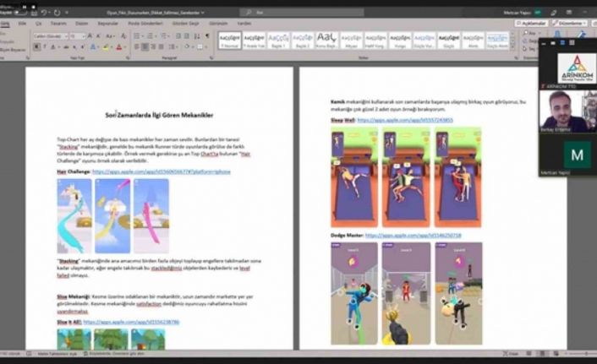597x364 pixels.
Task: Click the Sort A-Z icon
Action: (x=197, y=35)
